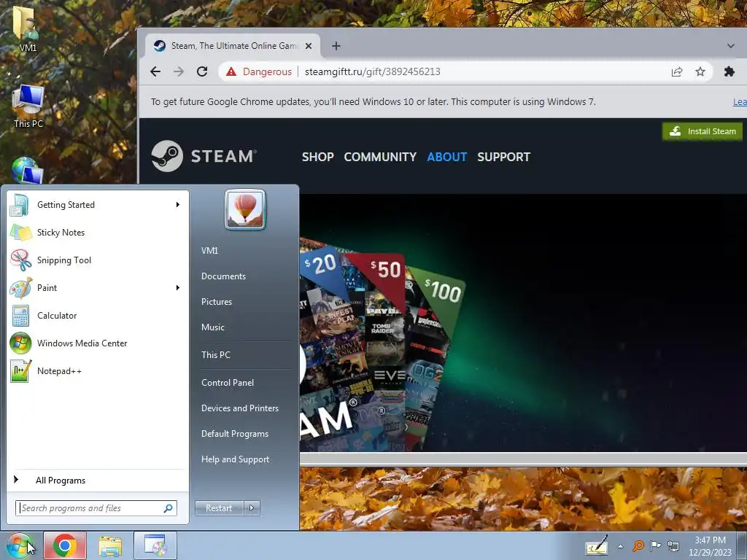747x560 pixels.
Task: Open Devices and Printers
Action: (x=239, y=408)
